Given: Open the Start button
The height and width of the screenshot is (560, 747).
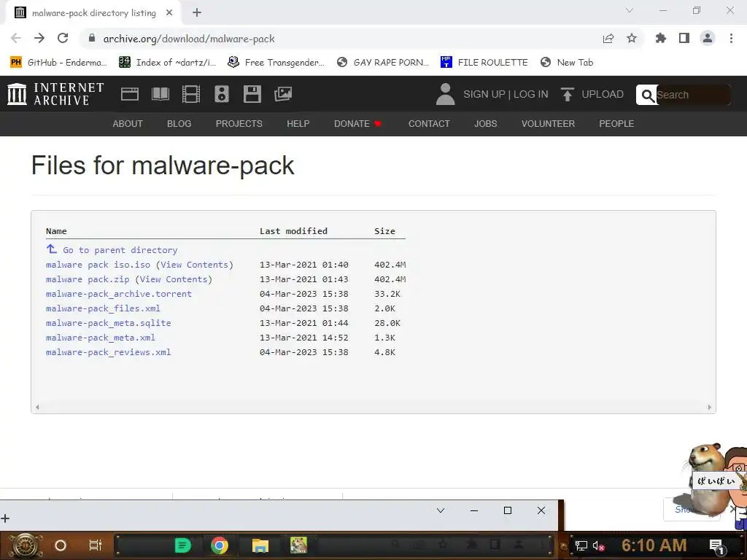Looking at the screenshot, I should click(x=24, y=545).
